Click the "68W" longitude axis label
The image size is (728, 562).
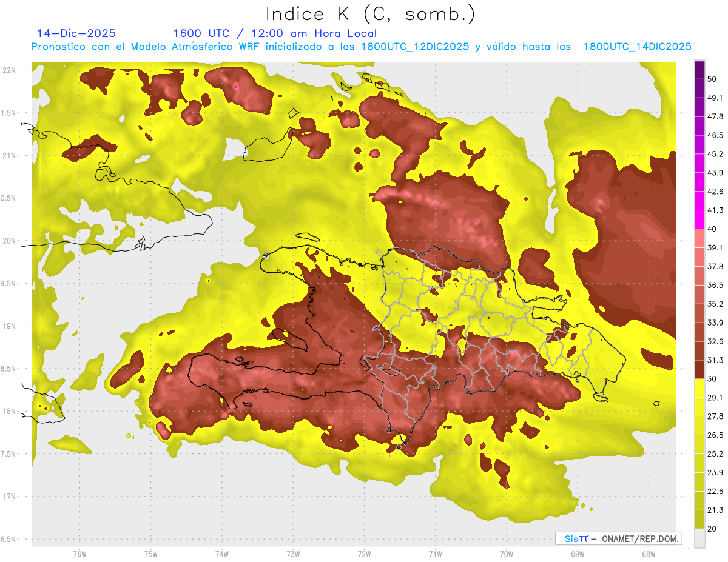[x=648, y=554]
